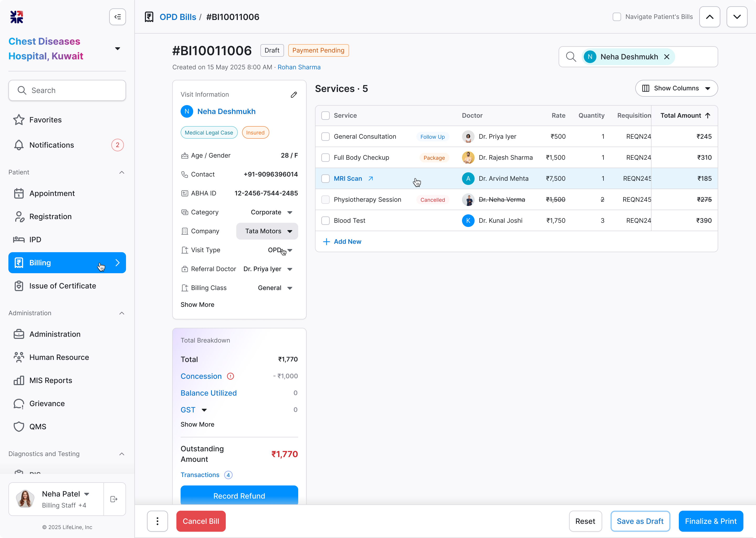Open the Transactions link
Screen dimensions: 756x538
(x=200, y=475)
